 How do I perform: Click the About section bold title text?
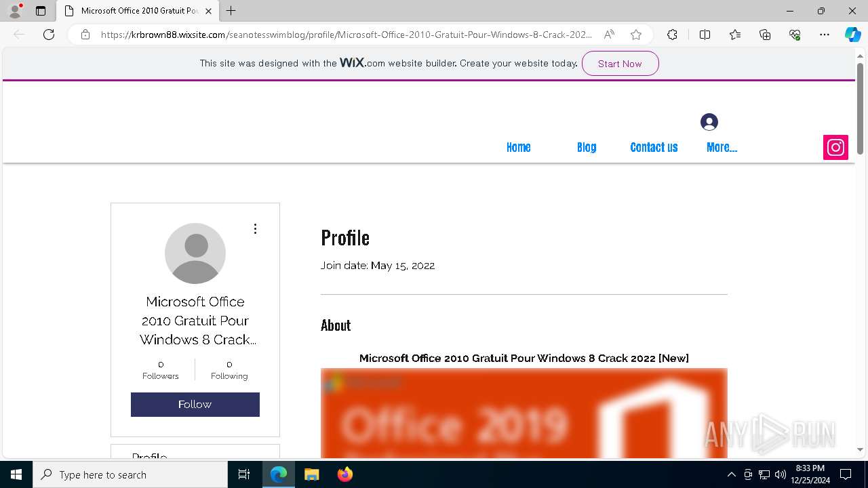524,358
